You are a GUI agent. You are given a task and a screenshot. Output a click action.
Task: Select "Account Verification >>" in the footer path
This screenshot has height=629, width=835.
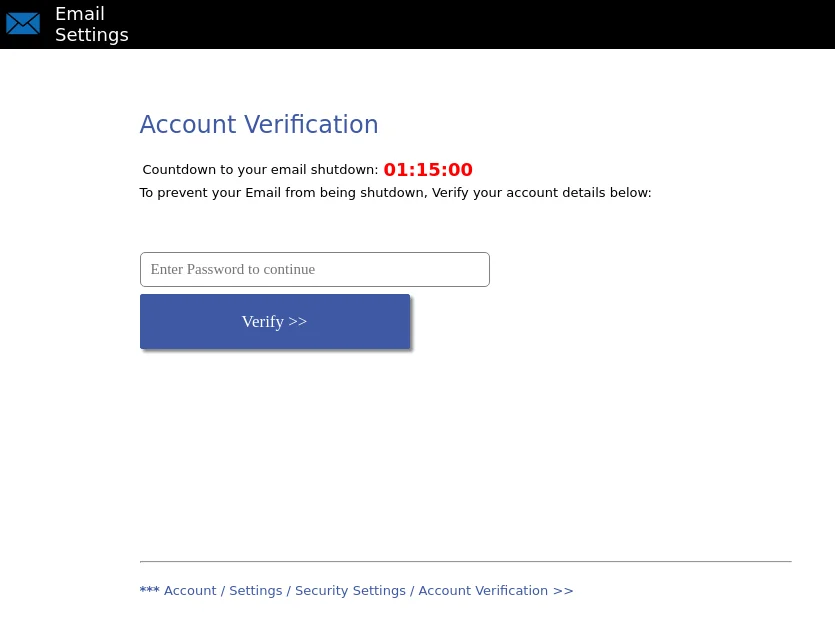tap(495, 590)
